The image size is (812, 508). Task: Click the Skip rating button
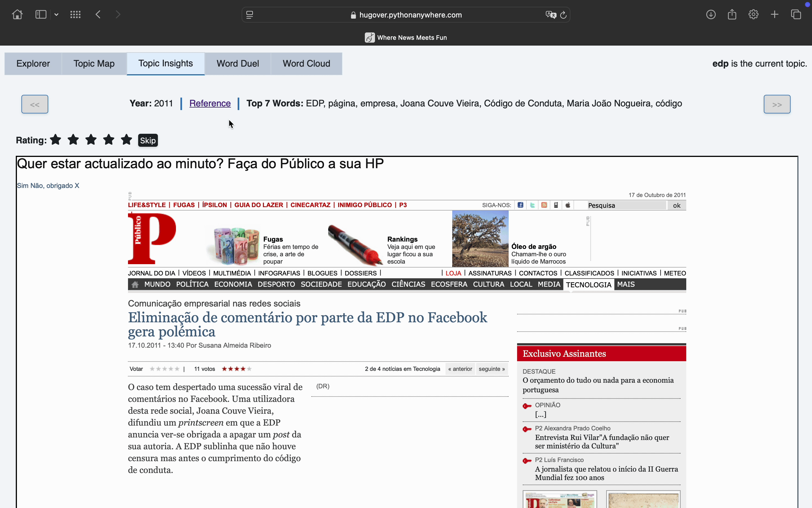pos(148,141)
